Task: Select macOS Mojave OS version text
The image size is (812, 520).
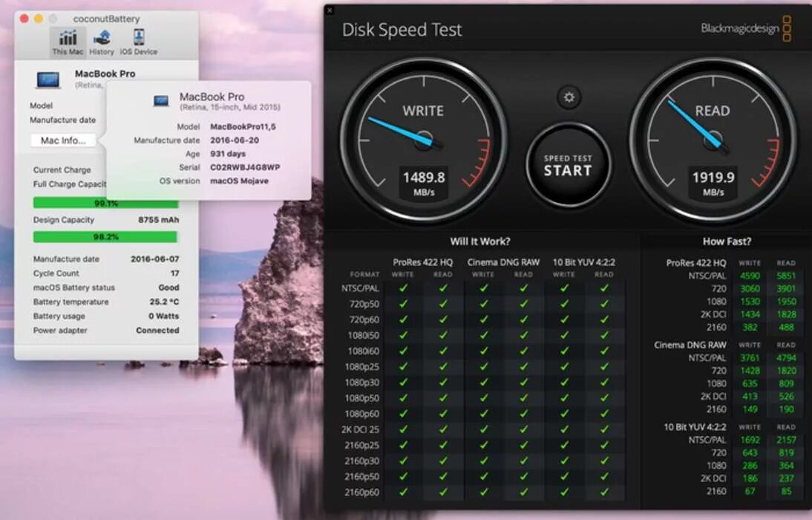Action: (239, 181)
